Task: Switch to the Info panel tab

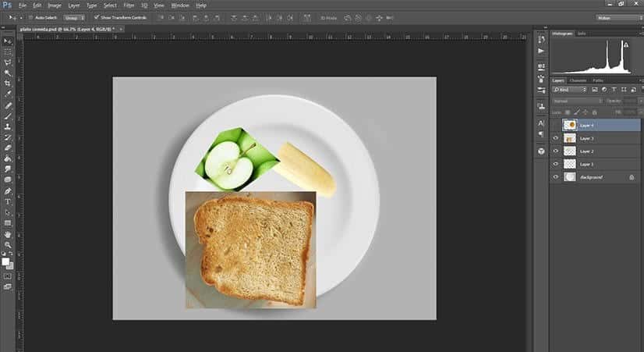Action: coord(582,34)
